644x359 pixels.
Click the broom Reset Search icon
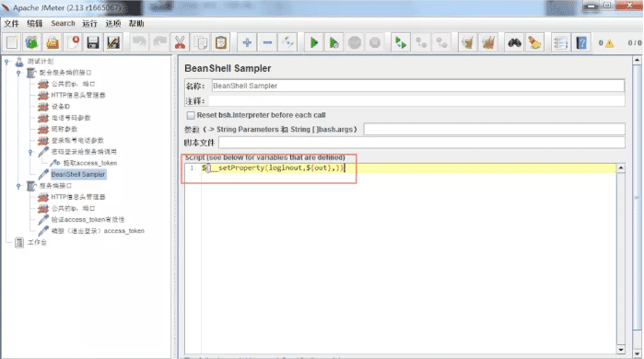point(534,42)
